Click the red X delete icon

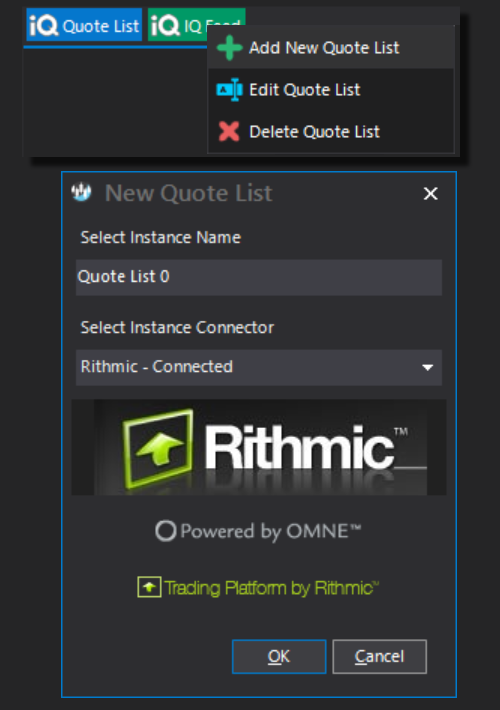(229, 132)
